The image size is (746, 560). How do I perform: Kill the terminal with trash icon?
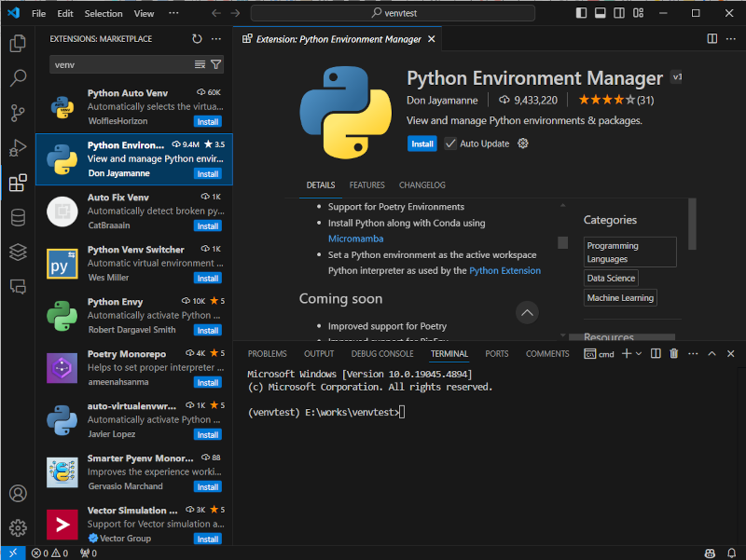tap(673, 354)
